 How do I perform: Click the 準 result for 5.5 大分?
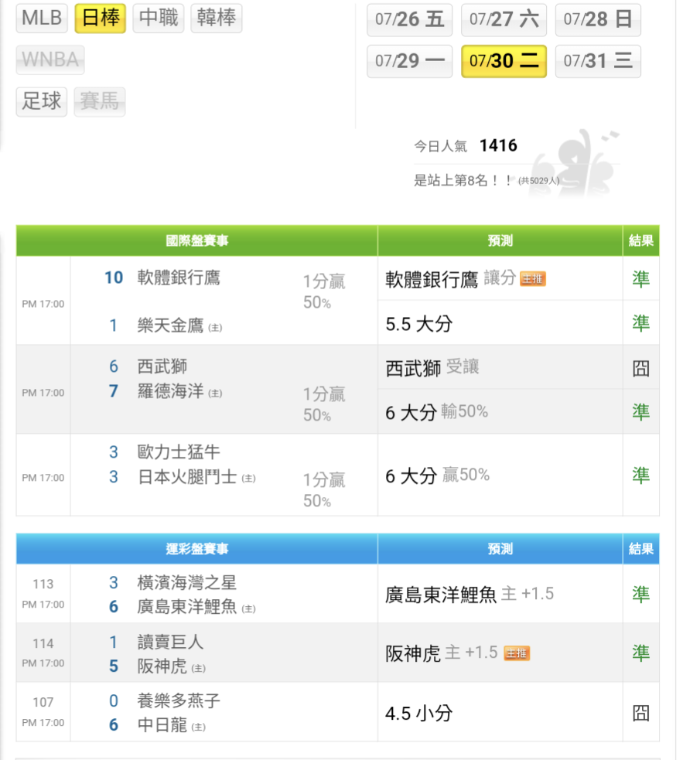[641, 323]
